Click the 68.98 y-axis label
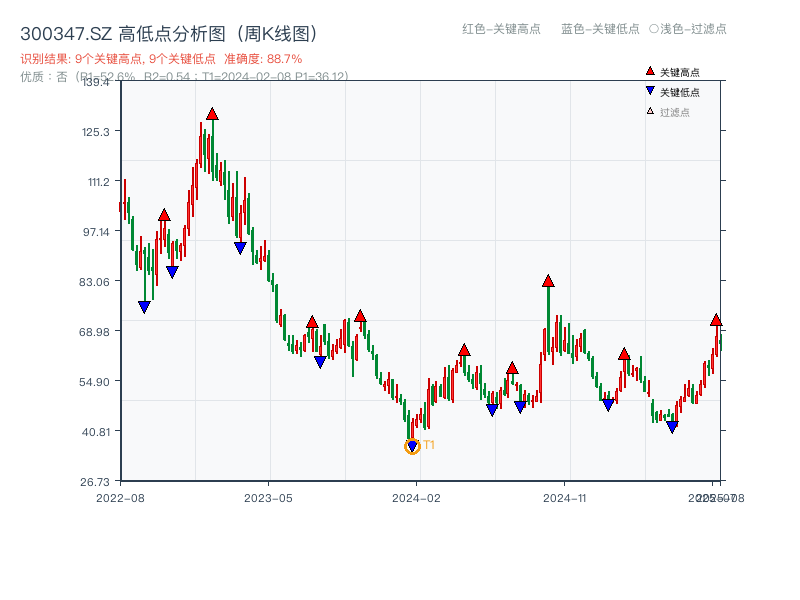Image resolution: width=800 pixels, height=600 pixels. pos(94,332)
